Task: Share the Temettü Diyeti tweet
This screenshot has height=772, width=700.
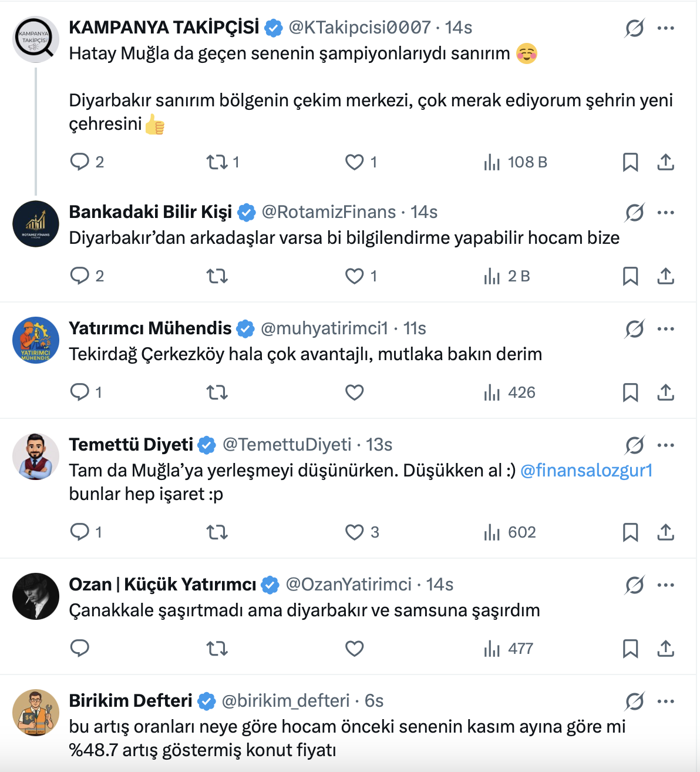Action: [x=665, y=532]
